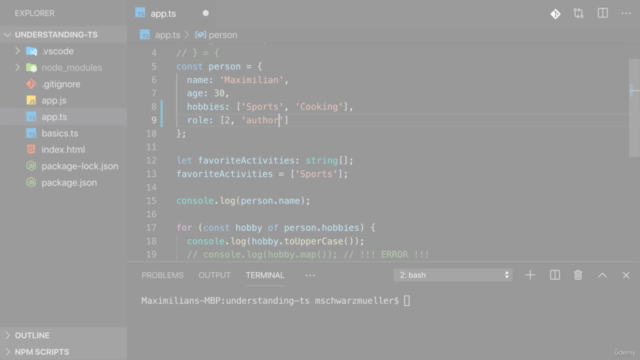Split the terminal panel
The image size is (640, 360).
555,275
